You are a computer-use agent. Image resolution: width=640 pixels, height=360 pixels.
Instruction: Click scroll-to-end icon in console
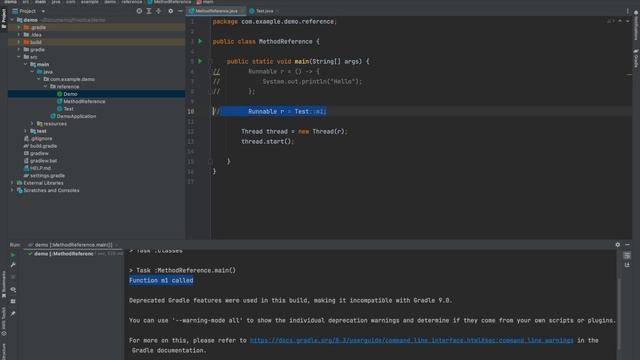click(627, 265)
